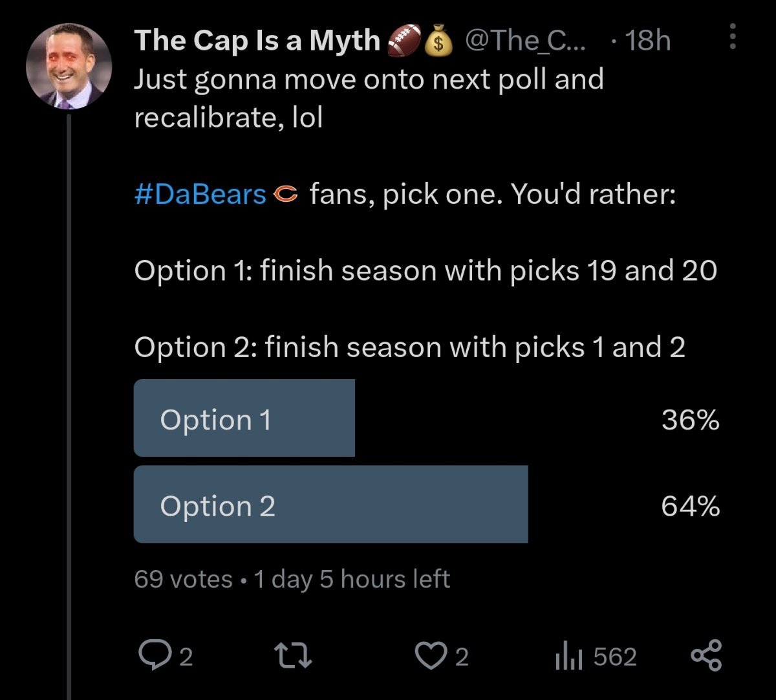The height and width of the screenshot is (700, 776).
Task: Click the 562 views count
Action: click(x=615, y=657)
